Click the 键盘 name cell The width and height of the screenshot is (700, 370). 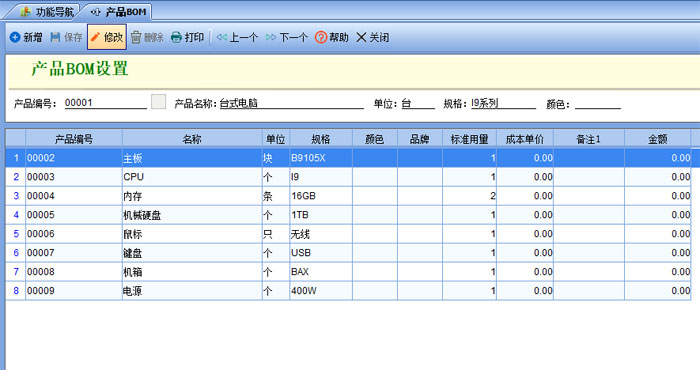coord(192,253)
